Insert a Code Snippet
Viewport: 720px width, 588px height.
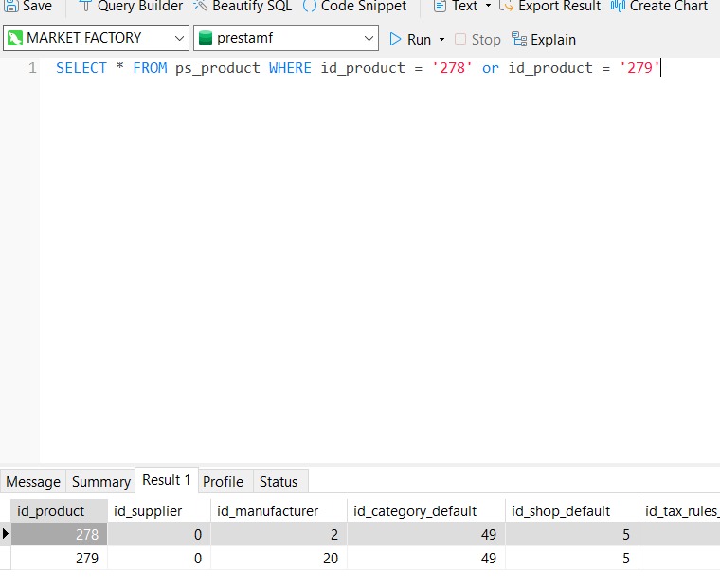310,6
